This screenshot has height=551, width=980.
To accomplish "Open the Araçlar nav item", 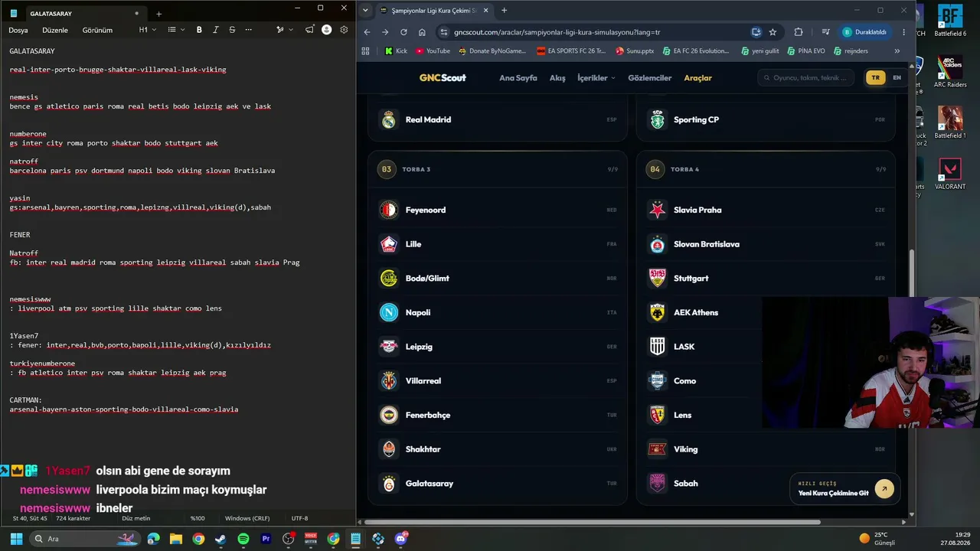I will point(698,77).
